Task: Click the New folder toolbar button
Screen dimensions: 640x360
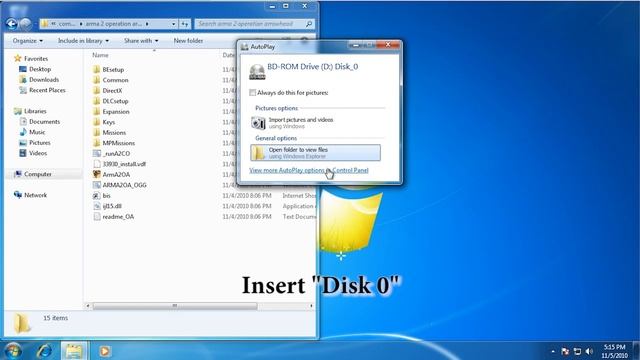Action: tap(188, 41)
